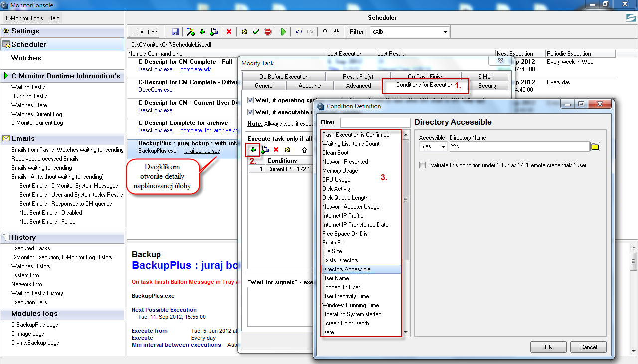Switch to the Accounts tab in Modify Task
Viewport: 638px width, 364px height.
pos(310,86)
